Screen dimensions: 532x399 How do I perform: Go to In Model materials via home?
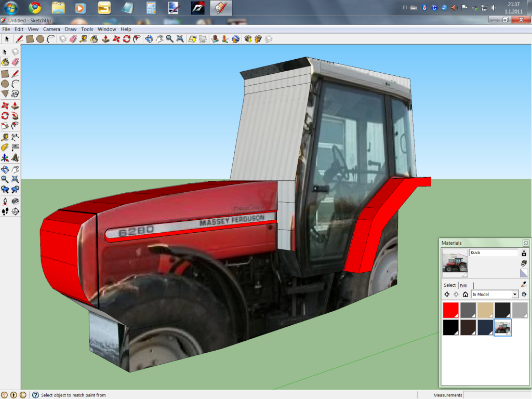tap(465, 295)
